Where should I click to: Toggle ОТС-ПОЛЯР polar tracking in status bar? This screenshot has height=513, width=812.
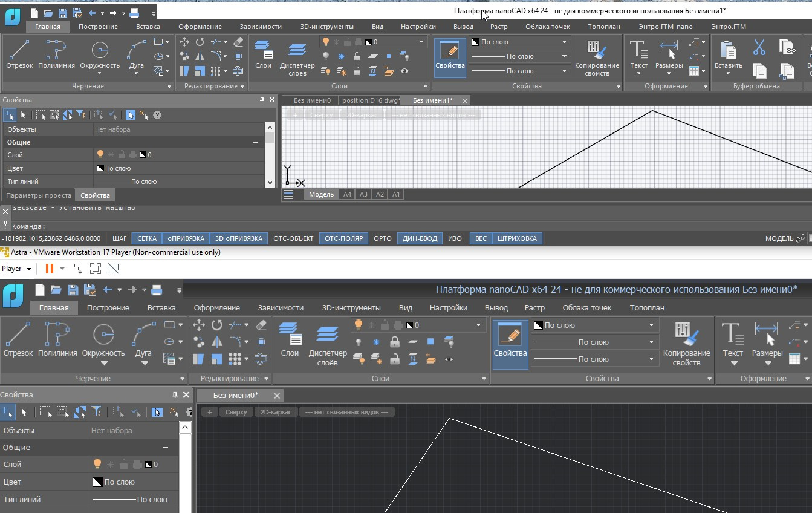click(343, 238)
